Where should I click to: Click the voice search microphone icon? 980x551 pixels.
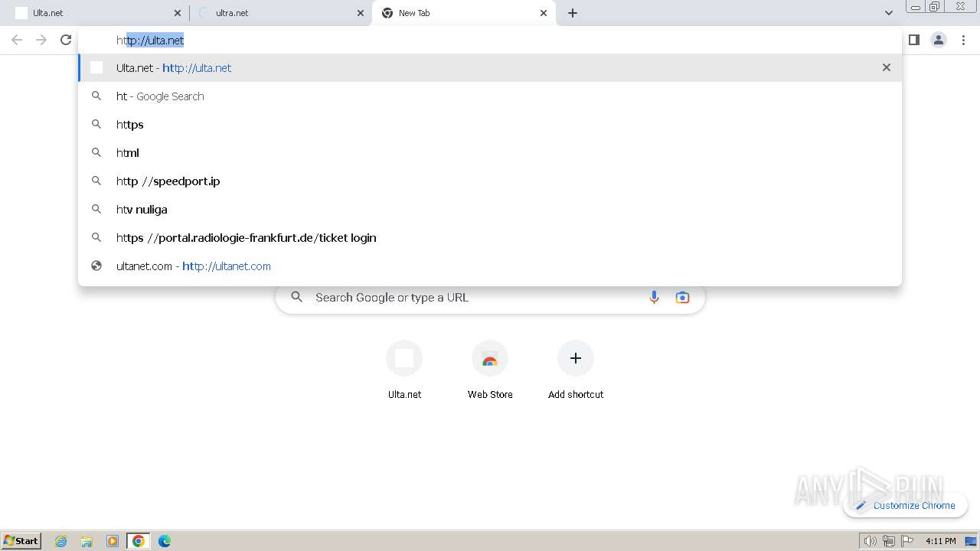click(x=654, y=298)
